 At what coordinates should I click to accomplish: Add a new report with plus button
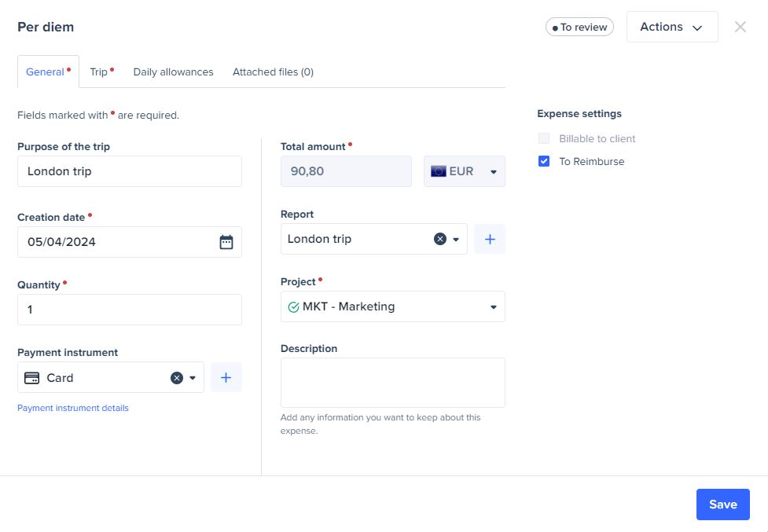point(490,239)
